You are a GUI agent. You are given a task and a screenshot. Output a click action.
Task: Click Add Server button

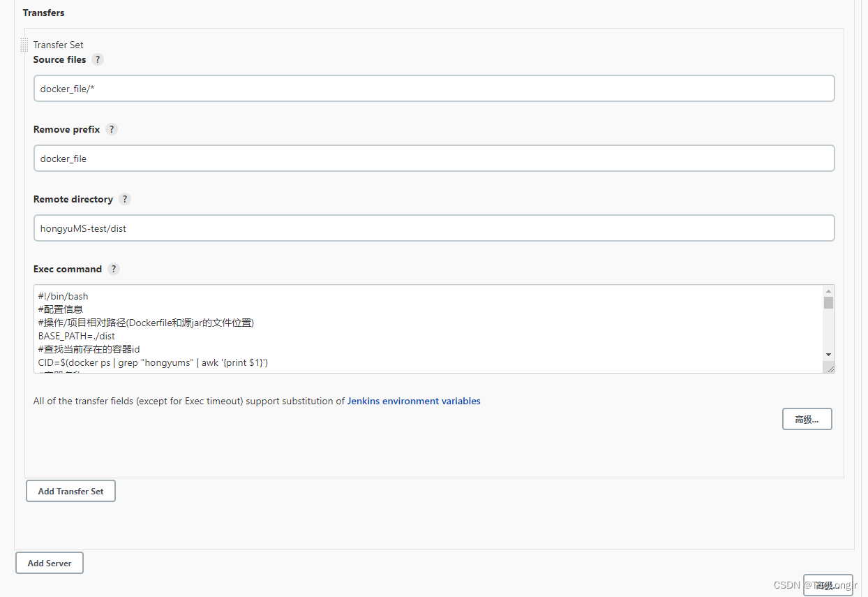coord(50,563)
